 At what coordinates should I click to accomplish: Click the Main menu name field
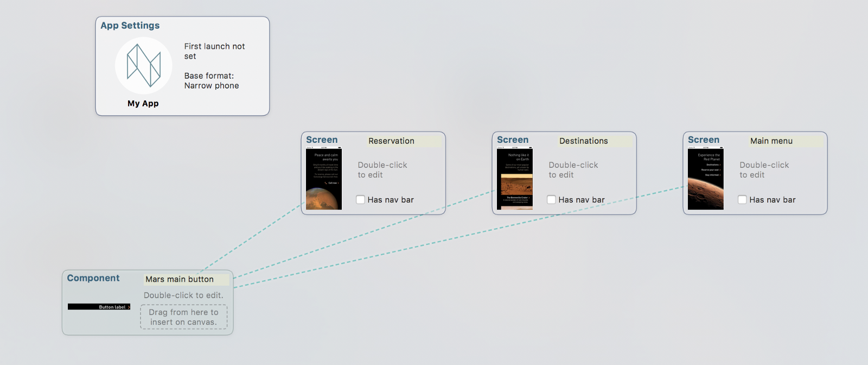(786, 141)
